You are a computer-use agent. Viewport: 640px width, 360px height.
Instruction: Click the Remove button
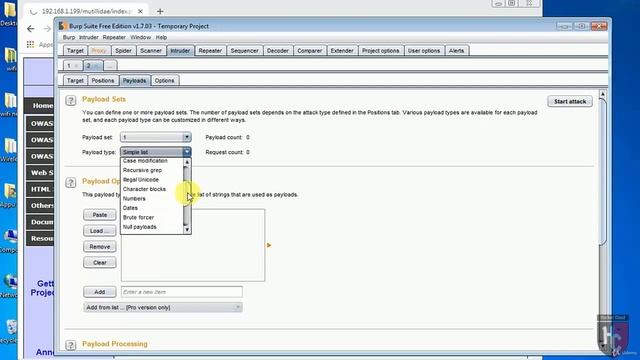pos(100,247)
